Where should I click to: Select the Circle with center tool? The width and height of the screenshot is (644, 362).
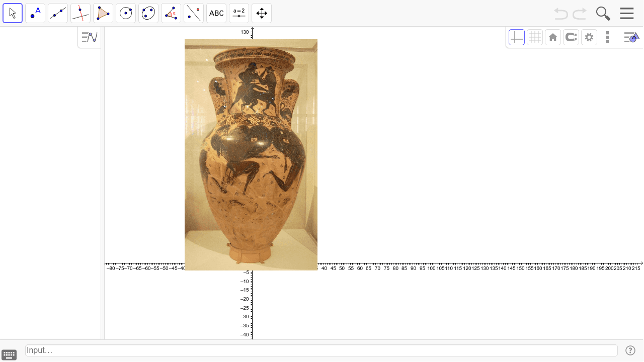click(126, 13)
